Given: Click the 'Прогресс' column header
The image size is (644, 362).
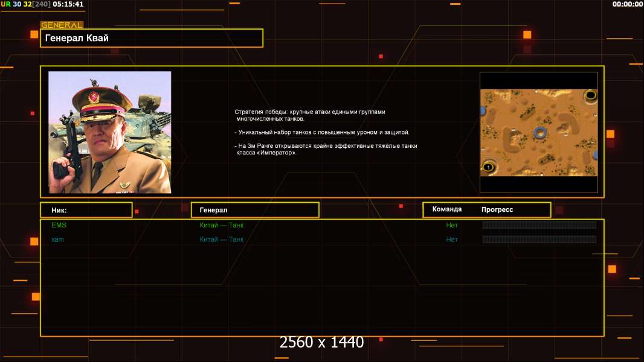Looking at the screenshot, I should 497,209.
